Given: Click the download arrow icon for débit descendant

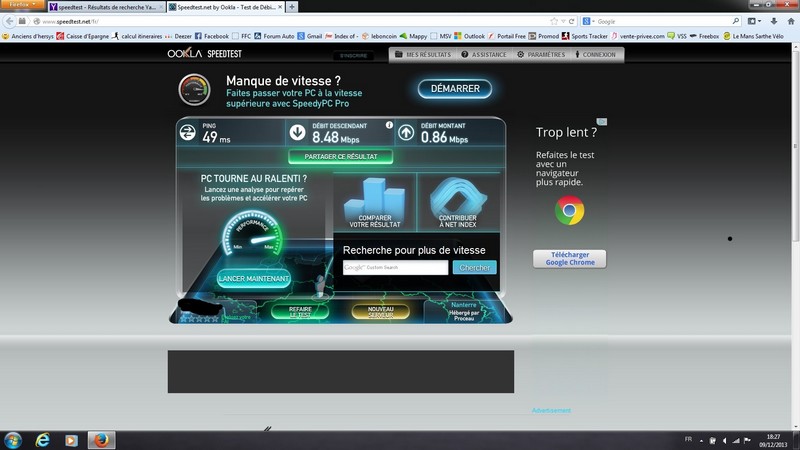Looking at the screenshot, I should pyautogui.click(x=297, y=133).
